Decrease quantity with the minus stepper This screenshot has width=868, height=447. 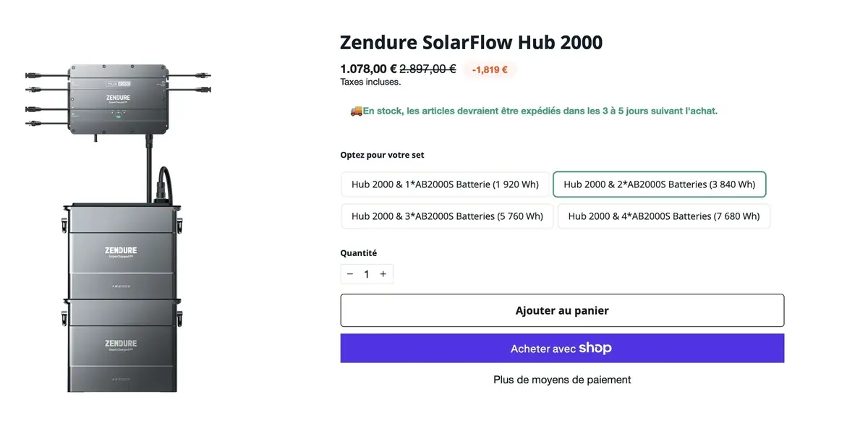point(349,273)
